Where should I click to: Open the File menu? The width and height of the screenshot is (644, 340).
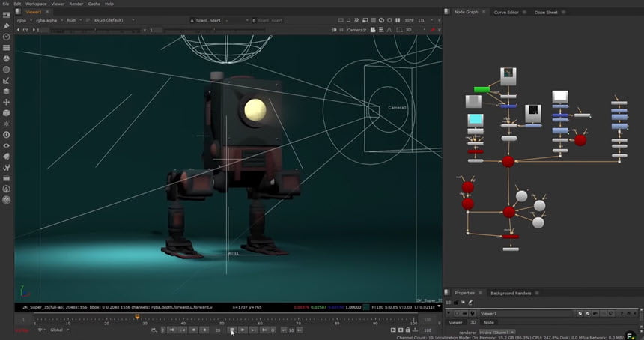pyautogui.click(x=6, y=4)
